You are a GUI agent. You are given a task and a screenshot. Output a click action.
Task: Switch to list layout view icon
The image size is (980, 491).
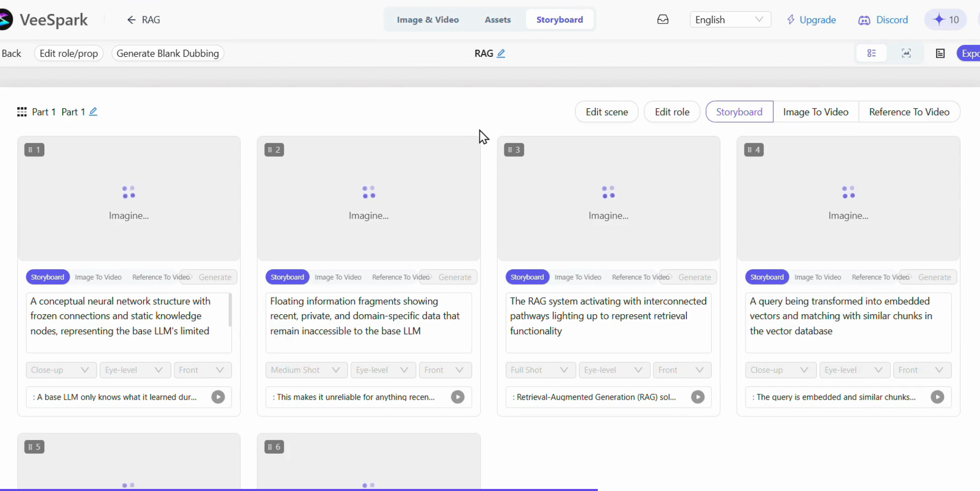[x=872, y=53]
